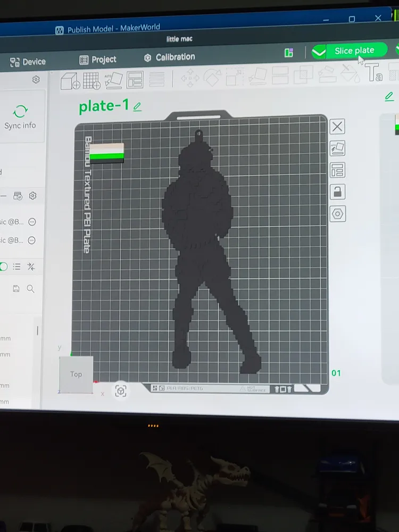399x532 pixels.
Task: Click the Top face of view cube
Action: [x=76, y=374]
